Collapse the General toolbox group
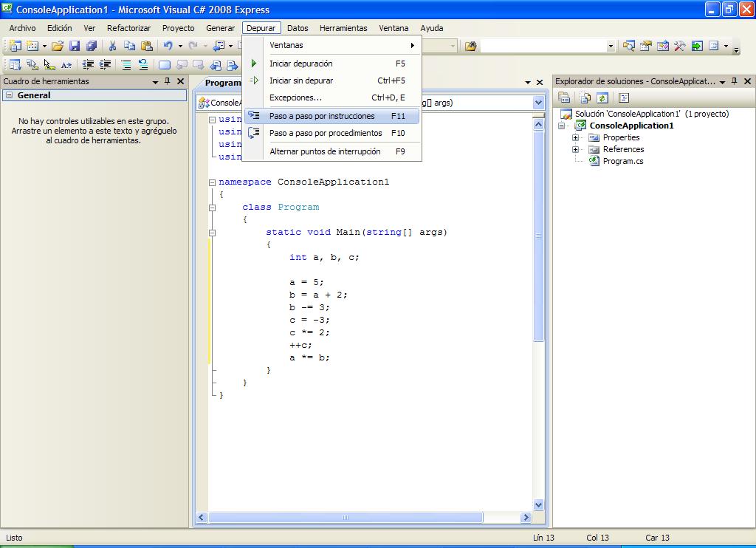Image resolution: width=756 pixels, height=548 pixels. [9, 96]
